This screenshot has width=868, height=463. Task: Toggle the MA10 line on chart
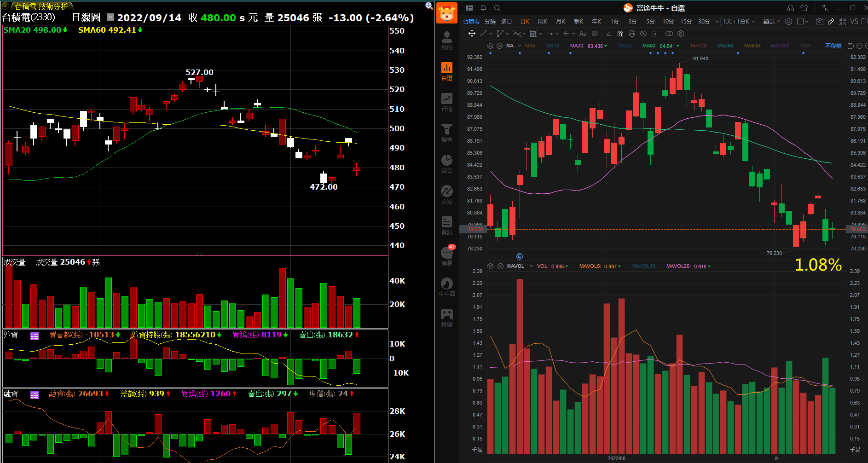553,46
